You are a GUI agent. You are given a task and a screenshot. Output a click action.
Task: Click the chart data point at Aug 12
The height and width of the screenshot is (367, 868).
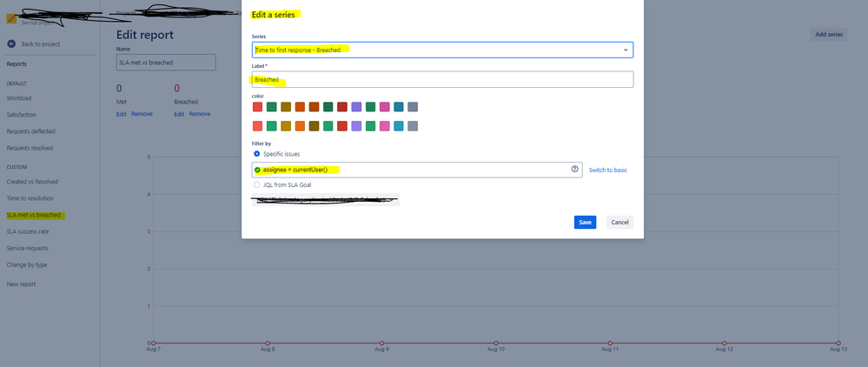point(724,344)
